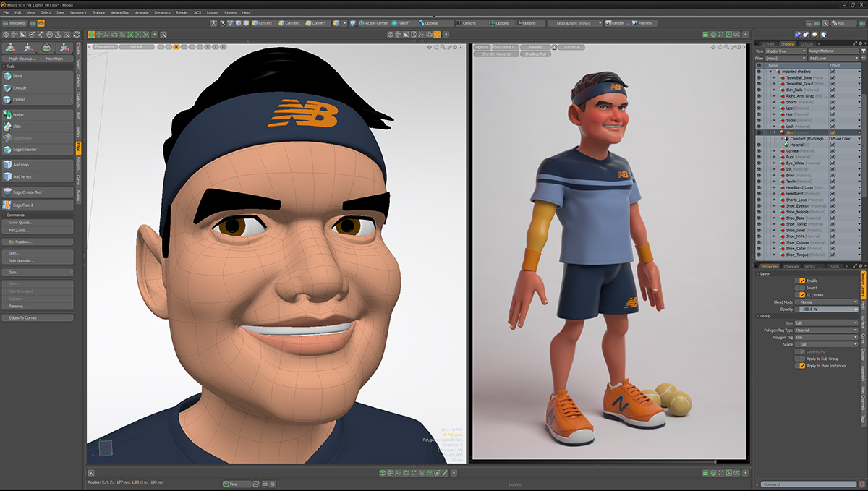Click the Grow Quads button
The width and height of the screenshot is (868, 491).
click(38, 223)
